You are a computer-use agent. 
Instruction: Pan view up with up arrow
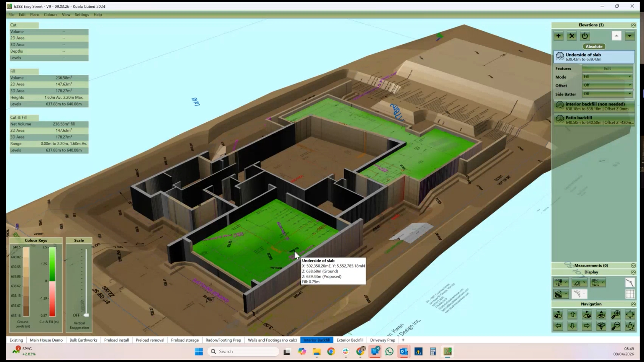(573, 314)
